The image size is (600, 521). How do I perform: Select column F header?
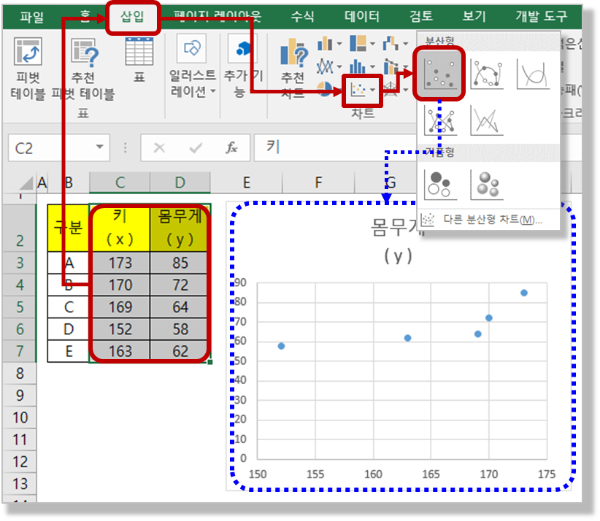[x=318, y=182]
